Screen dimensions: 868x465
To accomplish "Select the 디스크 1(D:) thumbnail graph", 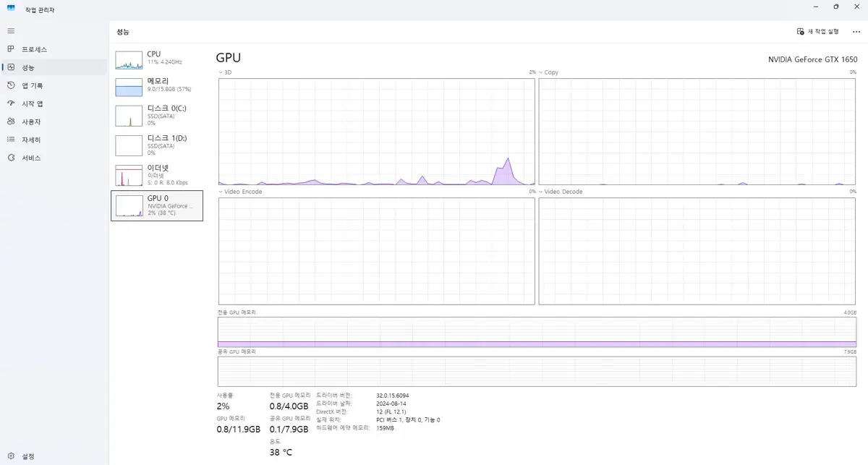I will (x=129, y=145).
